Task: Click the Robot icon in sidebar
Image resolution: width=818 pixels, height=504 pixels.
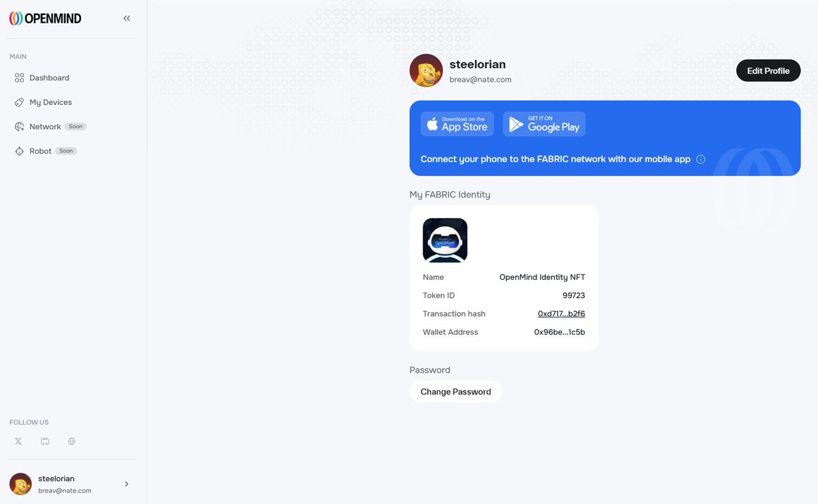Action: [20, 151]
